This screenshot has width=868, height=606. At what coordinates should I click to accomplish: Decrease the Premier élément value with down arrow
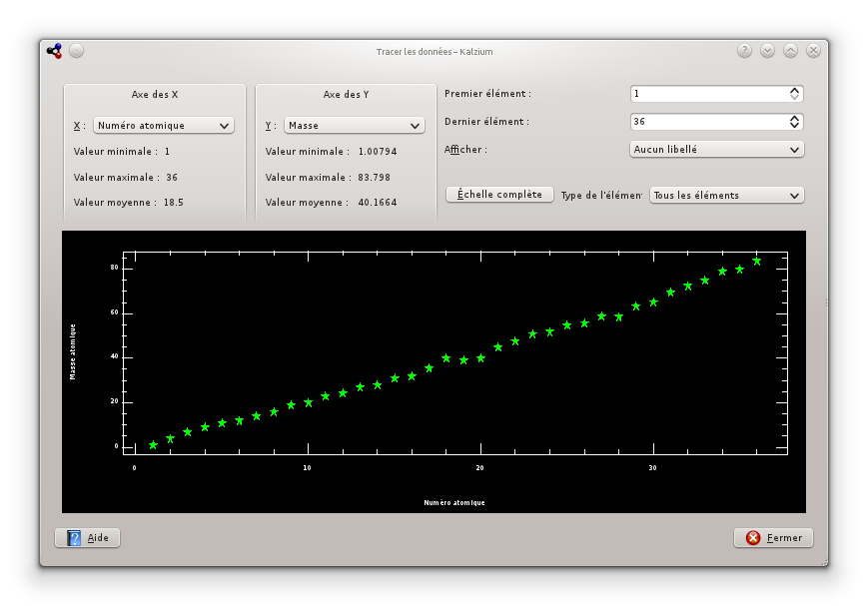pos(794,98)
